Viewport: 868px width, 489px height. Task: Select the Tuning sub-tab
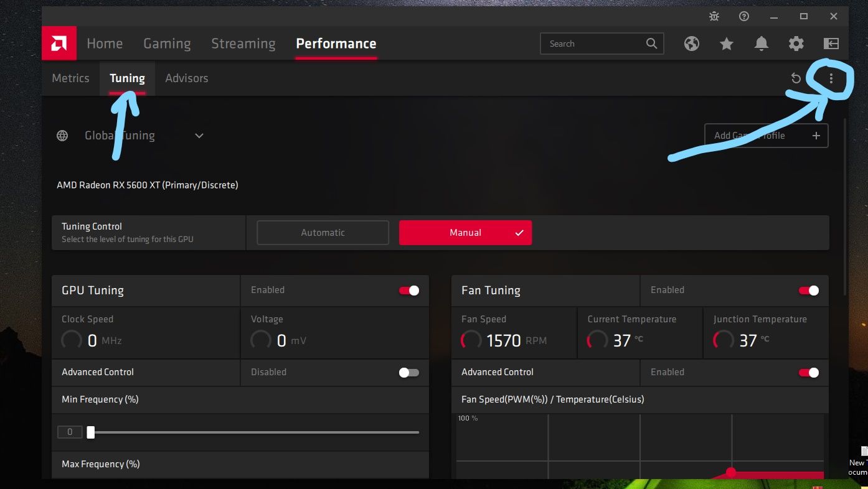(127, 78)
